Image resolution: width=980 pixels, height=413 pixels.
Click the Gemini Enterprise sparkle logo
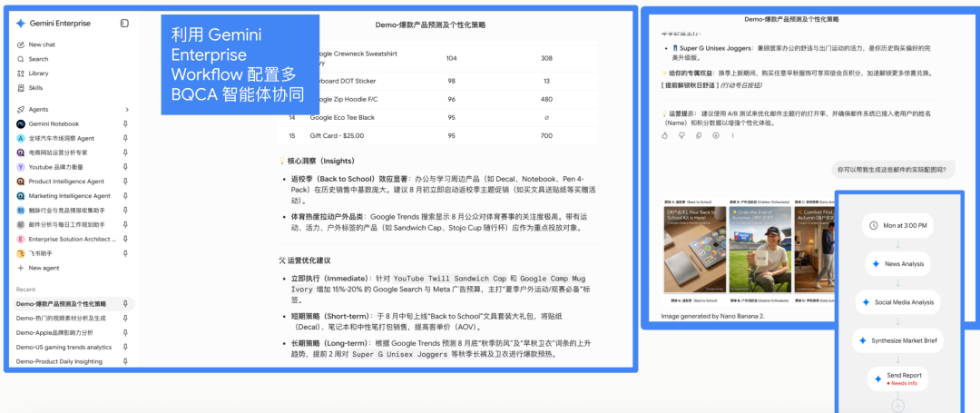click(x=21, y=23)
